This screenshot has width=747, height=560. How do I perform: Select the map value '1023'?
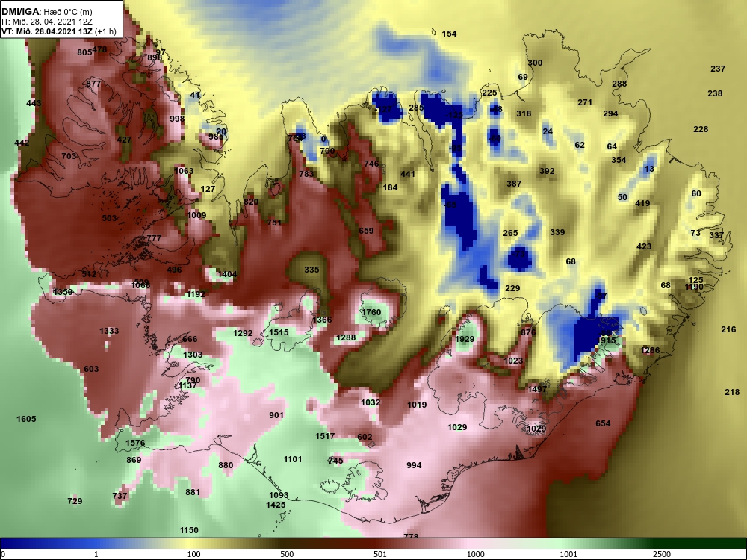(x=513, y=361)
